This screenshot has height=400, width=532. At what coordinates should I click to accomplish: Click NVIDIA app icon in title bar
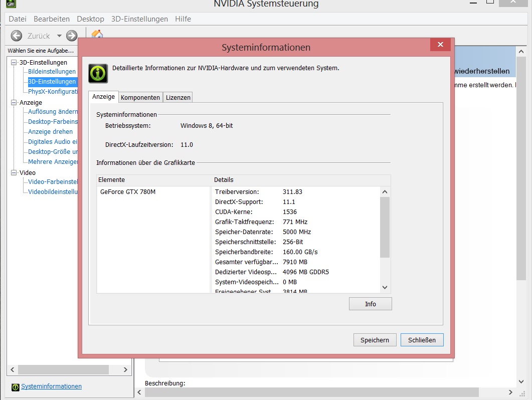pyautogui.click(x=11, y=4)
